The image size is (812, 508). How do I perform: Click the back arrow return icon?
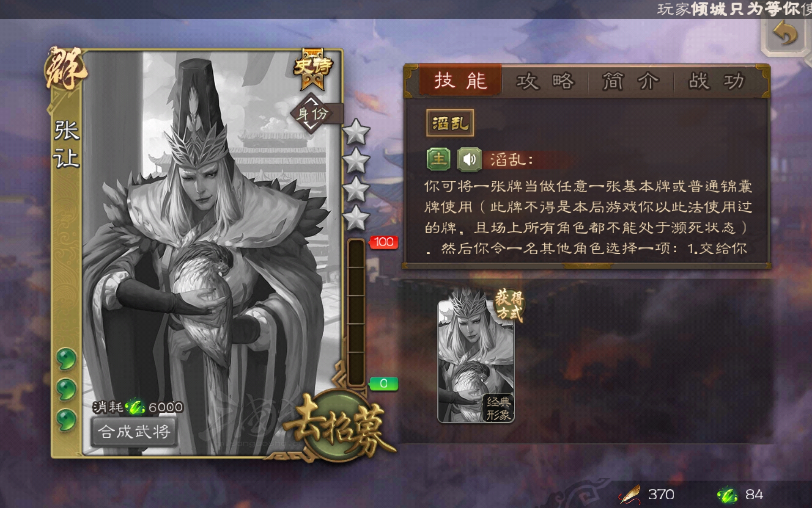[785, 34]
